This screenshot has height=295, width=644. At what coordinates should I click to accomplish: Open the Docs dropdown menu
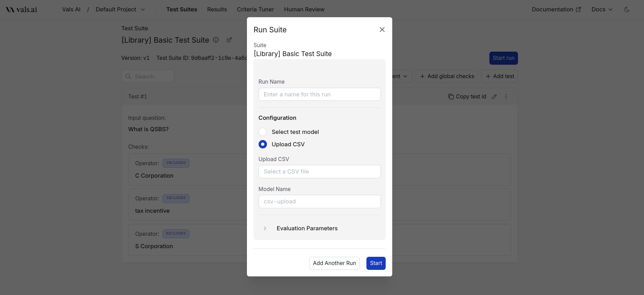(602, 10)
